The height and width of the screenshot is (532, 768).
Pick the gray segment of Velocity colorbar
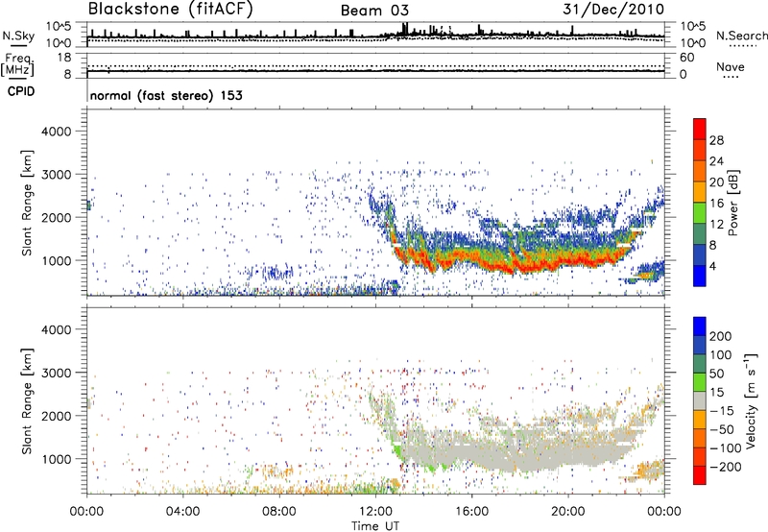700,401
